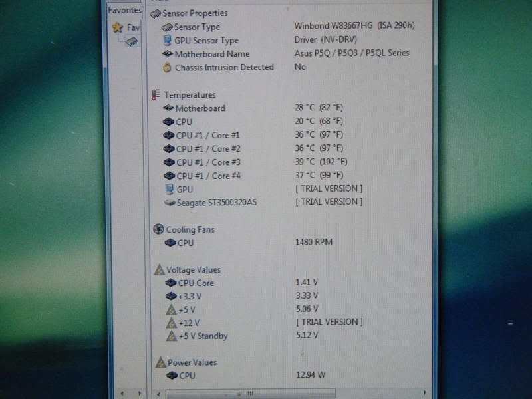Select Asus P5Q / P5Q3 / P5QL Series value
This screenshot has height=399, width=532.
[352, 53]
